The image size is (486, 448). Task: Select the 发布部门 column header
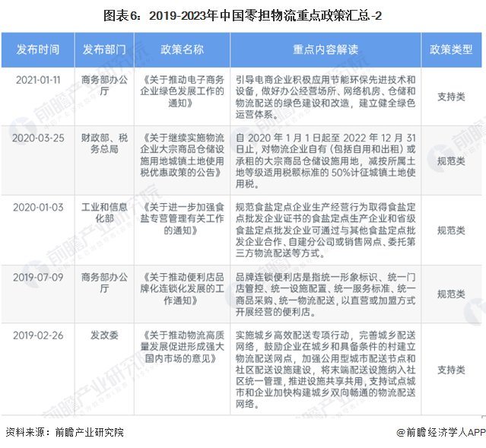(104, 49)
